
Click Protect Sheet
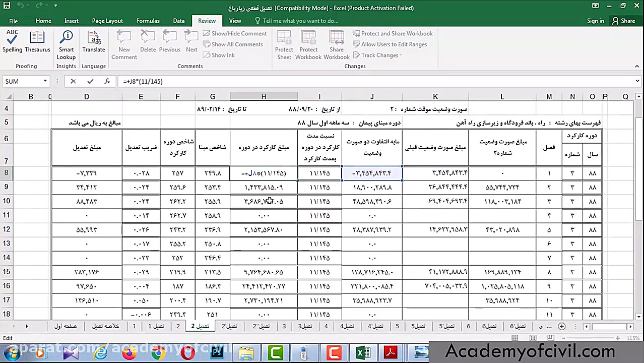point(284,44)
